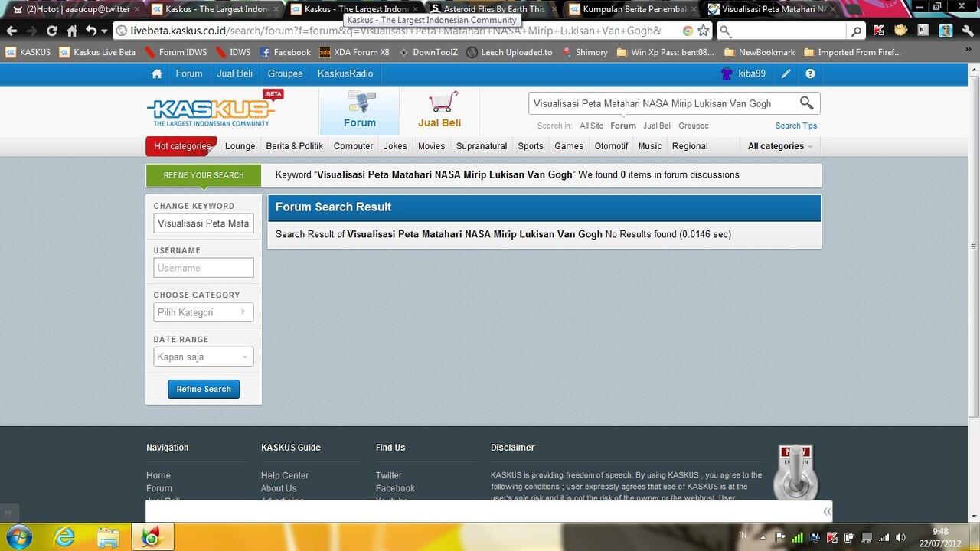Click the kiba99 user avatar icon

[x=727, y=73]
